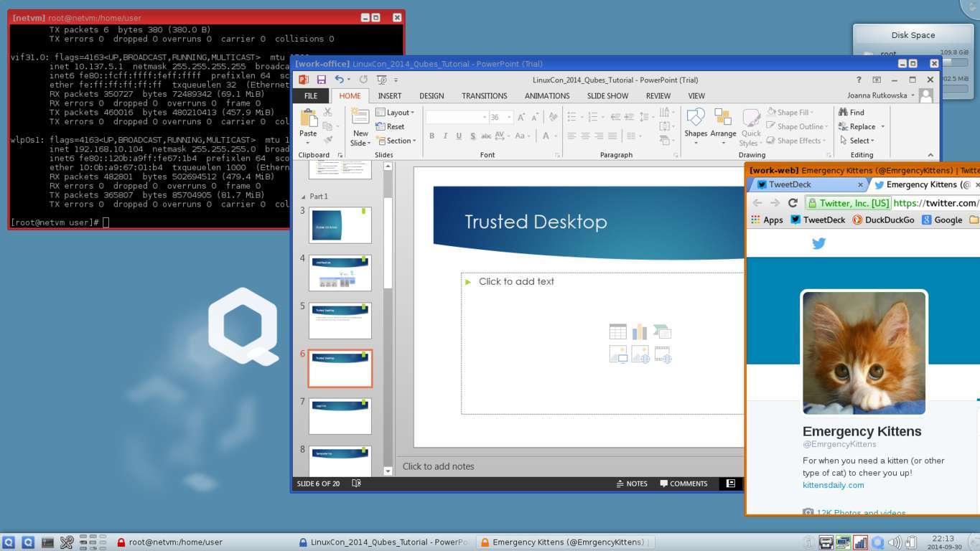980x551 pixels.
Task: Select slide 7 thumbnail
Action: [340, 416]
